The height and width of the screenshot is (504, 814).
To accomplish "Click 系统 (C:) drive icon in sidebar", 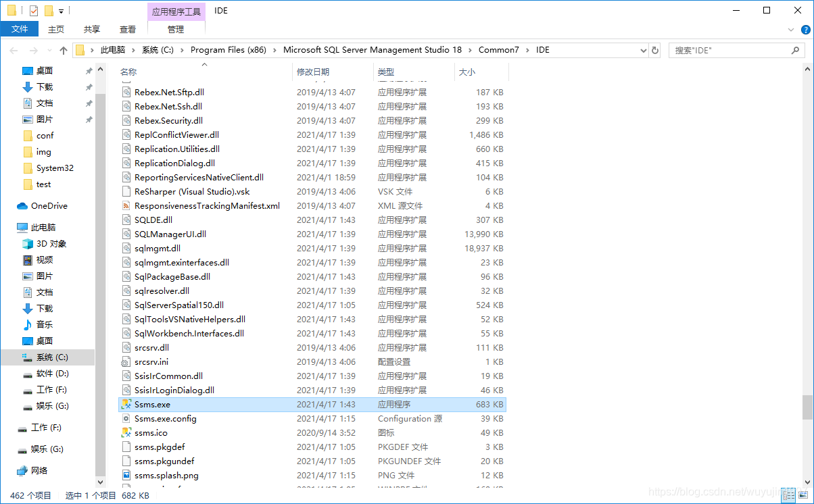I will [28, 357].
